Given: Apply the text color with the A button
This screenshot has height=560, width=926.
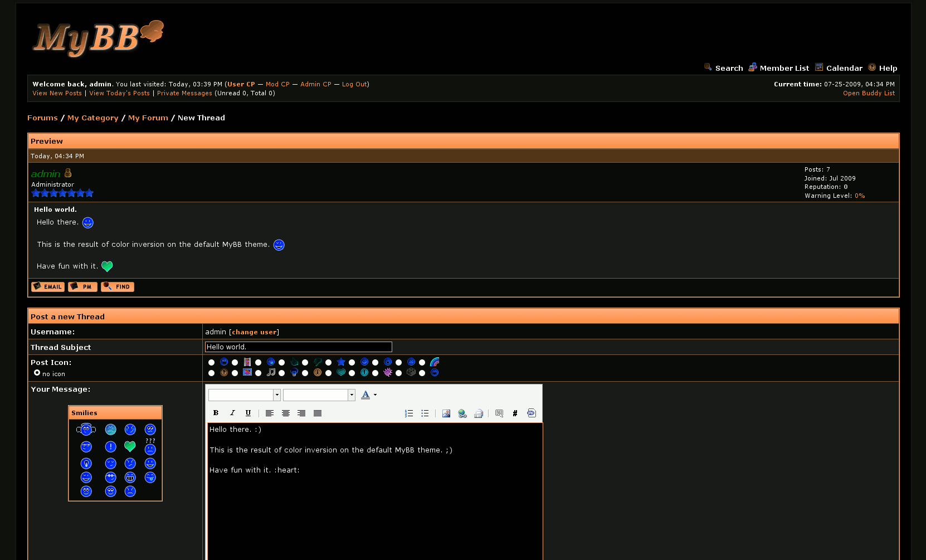Looking at the screenshot, I should point(365,395).
